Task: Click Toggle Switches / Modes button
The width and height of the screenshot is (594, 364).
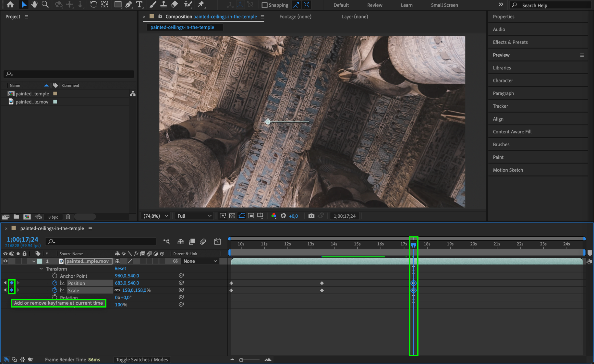Action: 142,360
